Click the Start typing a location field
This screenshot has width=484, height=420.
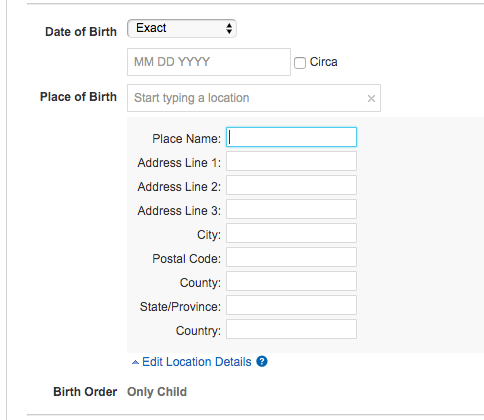(254, 98)
